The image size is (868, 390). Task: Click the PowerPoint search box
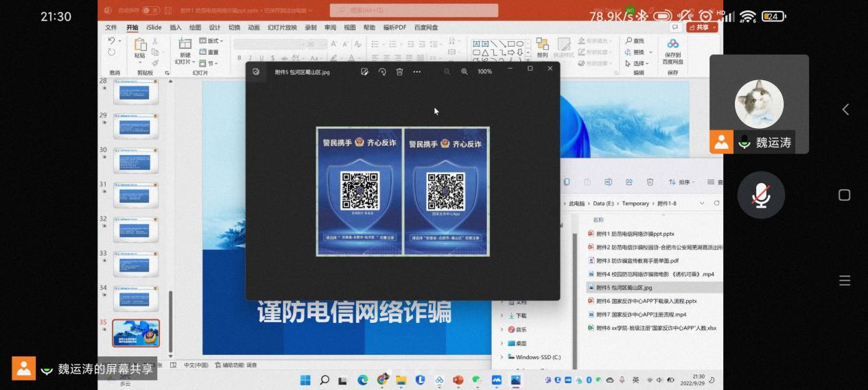(x=414, y=10)
